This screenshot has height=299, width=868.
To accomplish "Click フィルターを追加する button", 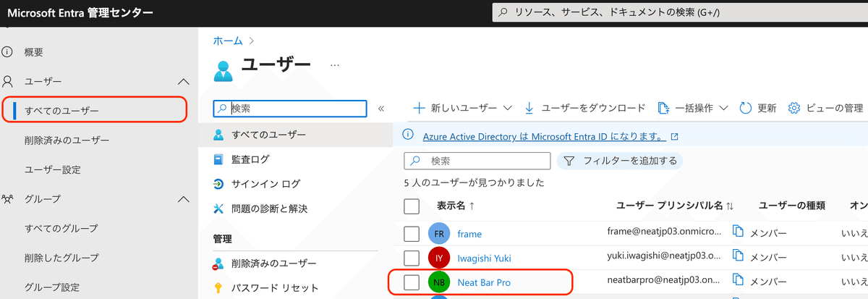I will (x=620, y=161).
